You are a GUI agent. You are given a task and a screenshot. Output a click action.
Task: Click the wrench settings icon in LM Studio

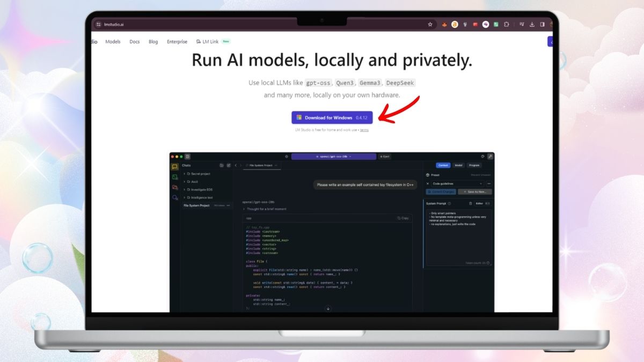[490, 157]
